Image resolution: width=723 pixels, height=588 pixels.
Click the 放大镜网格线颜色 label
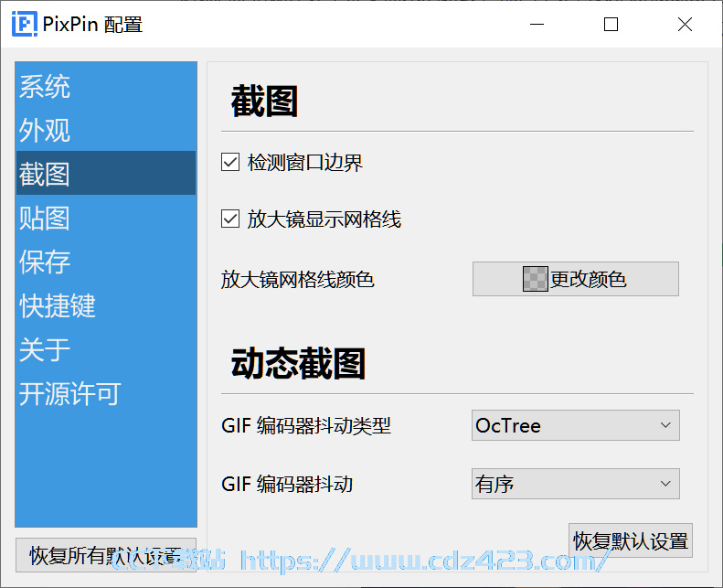pyautogui.click(x=297, y=280)
